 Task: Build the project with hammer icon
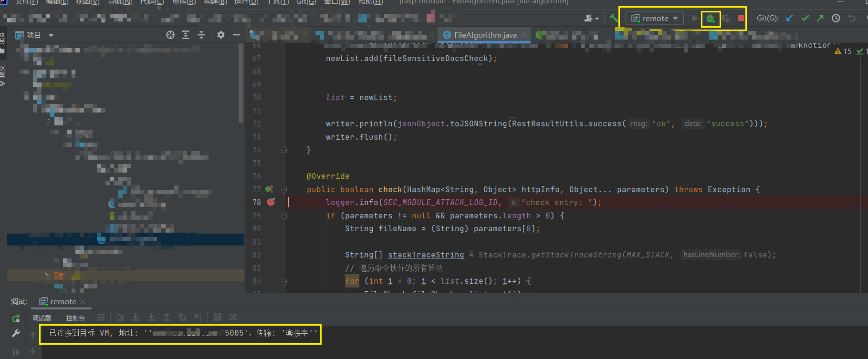pos(613,18)
